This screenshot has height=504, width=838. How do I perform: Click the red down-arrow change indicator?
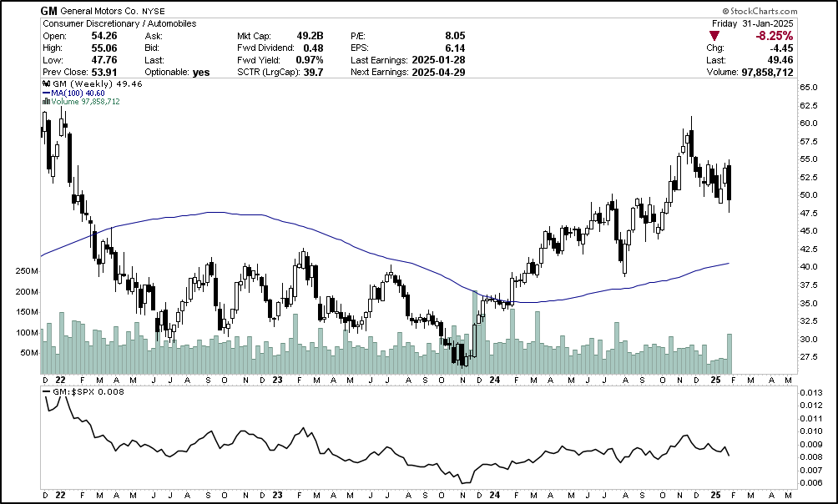[x=714, y=36]
